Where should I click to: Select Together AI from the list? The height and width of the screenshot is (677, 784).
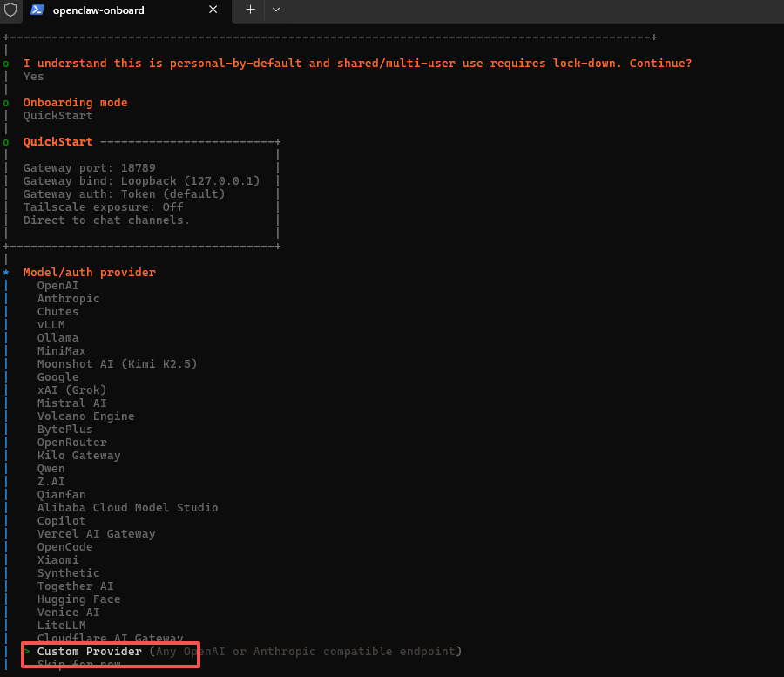[x=75, y=586]
